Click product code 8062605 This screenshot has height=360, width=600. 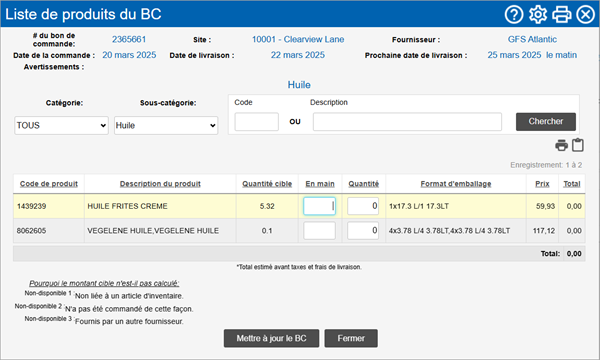pyautogui.click(x=31, y=231)
